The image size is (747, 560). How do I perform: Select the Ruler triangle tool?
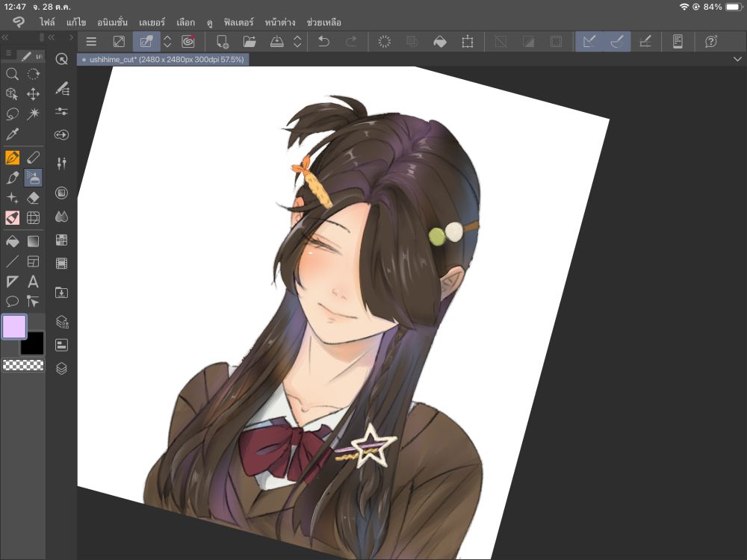[x=13, y=281]
